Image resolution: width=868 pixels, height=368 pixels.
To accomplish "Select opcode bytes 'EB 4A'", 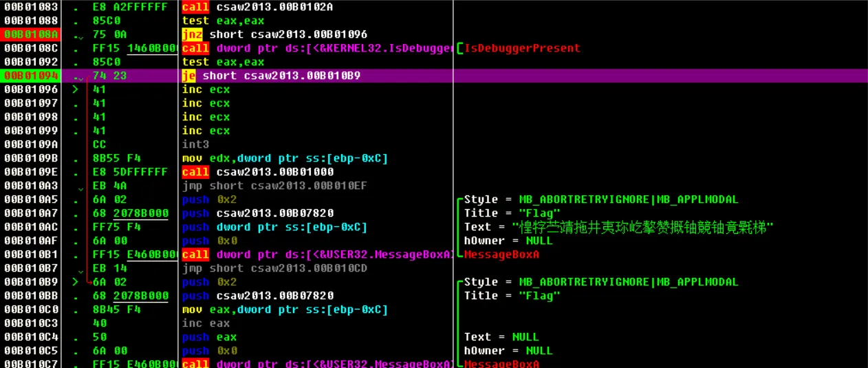I will pyautogui.click(x=109, y=186).
